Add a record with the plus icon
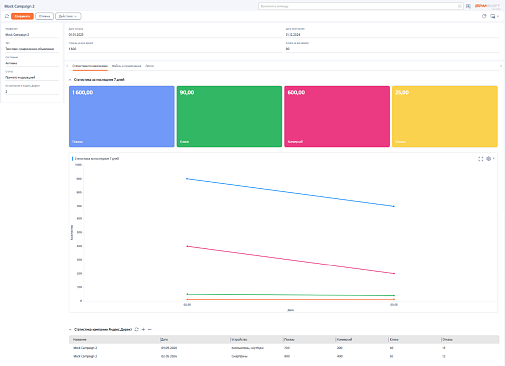 click(143, 329)
